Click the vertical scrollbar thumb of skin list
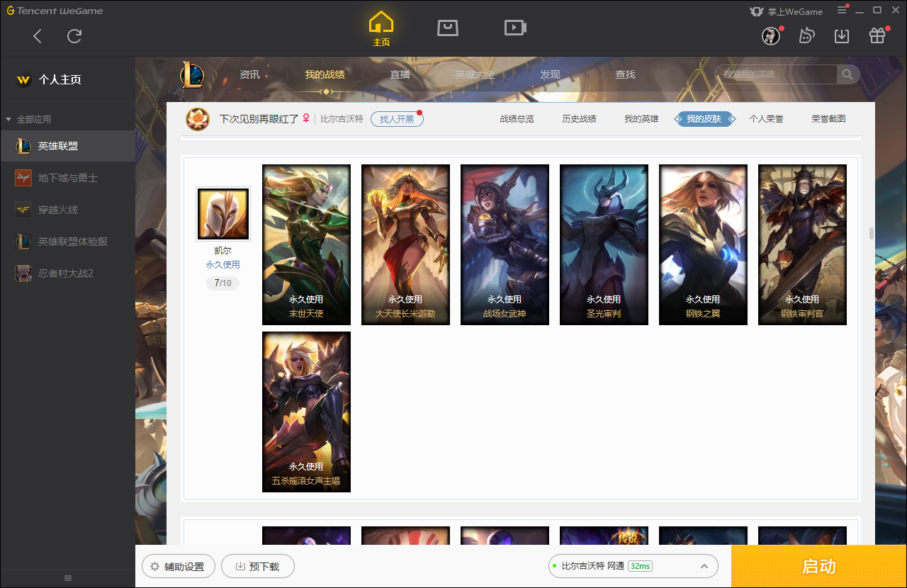The width and height of the screenshot is (907, 588). coord(872,234)
